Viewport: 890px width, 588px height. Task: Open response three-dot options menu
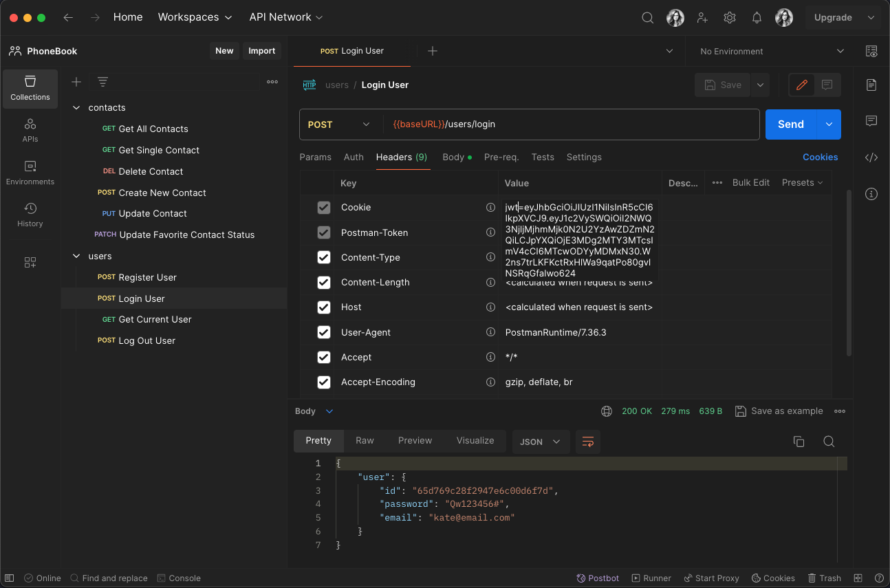(x=839, y=411)
